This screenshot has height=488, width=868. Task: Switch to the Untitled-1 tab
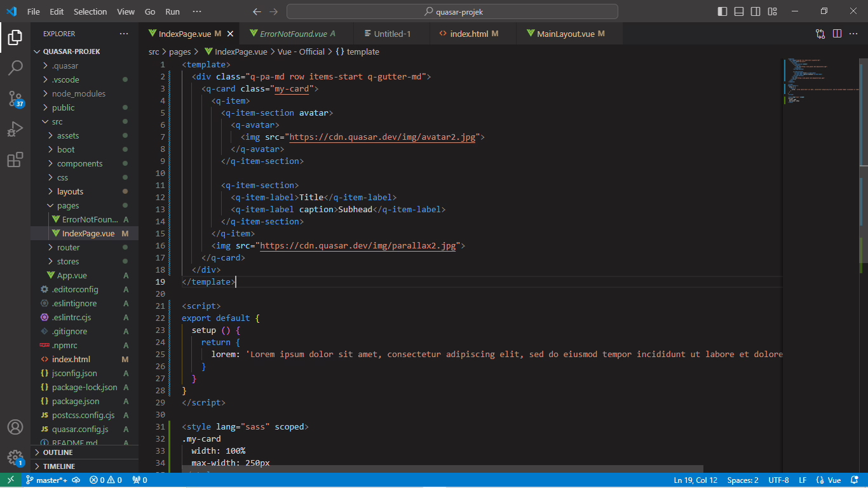coord(392,34)
